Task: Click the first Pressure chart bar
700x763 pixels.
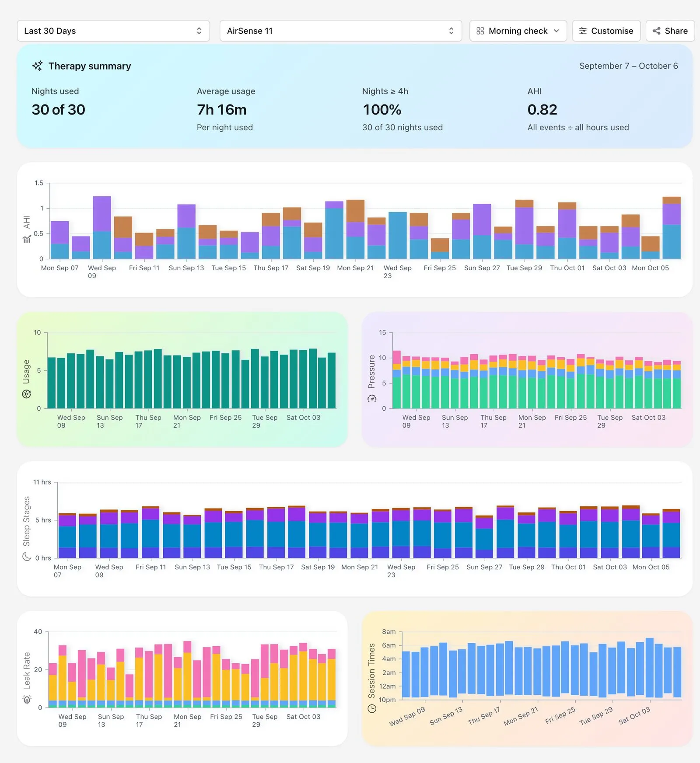Action: click(397, 380)
